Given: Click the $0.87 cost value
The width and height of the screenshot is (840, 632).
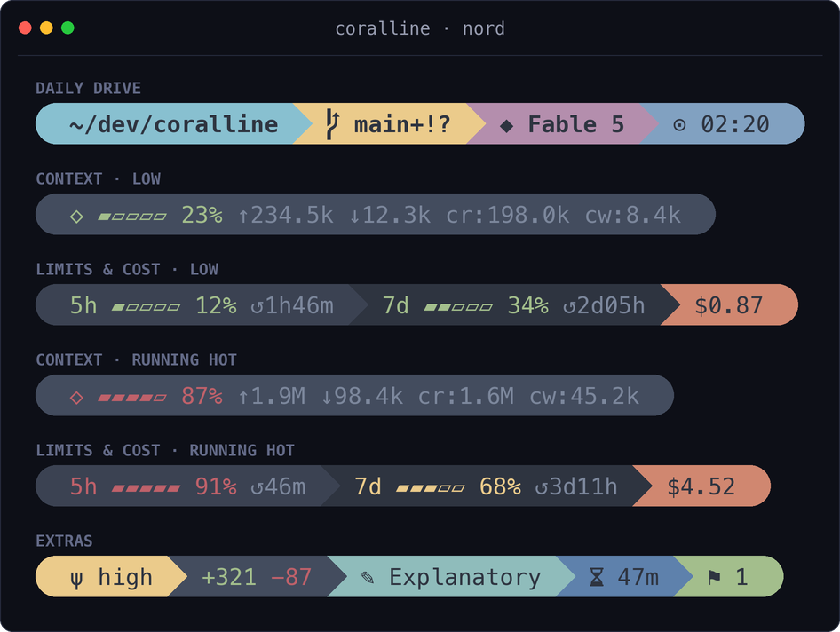Looking at the screenshot, I should pos(729,305).
